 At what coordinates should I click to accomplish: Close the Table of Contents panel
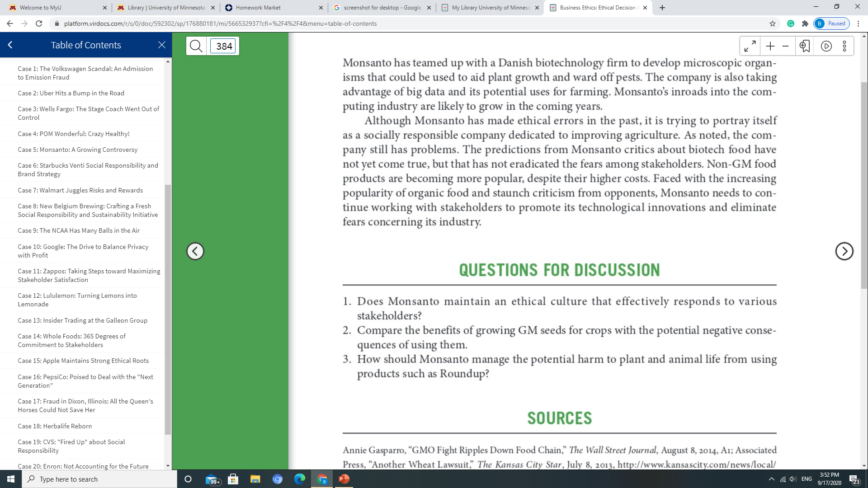click(162, 45)
